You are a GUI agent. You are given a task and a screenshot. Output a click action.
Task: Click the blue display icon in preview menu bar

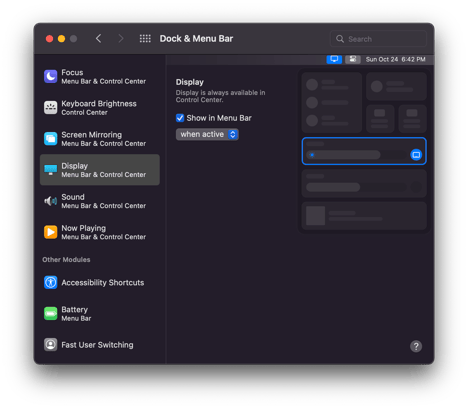tap(334, 59)
